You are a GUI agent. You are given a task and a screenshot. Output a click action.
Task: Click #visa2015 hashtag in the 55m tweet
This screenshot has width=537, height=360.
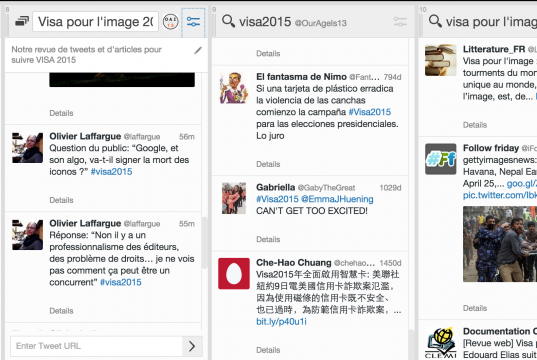click(x=121, y=282)
